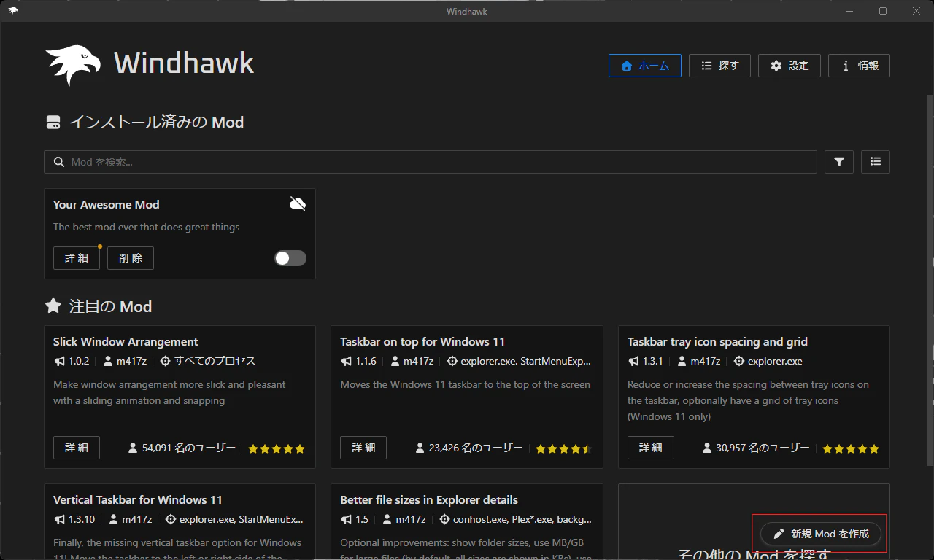The width and height of the screenshot is (934, 560).
Task: Click the target icon in the Vertical Taskbar card
Action: (171, 519)
